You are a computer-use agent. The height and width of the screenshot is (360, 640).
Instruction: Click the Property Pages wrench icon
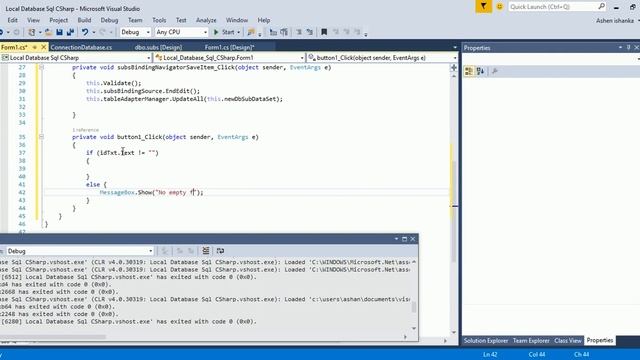click(495, 71)
